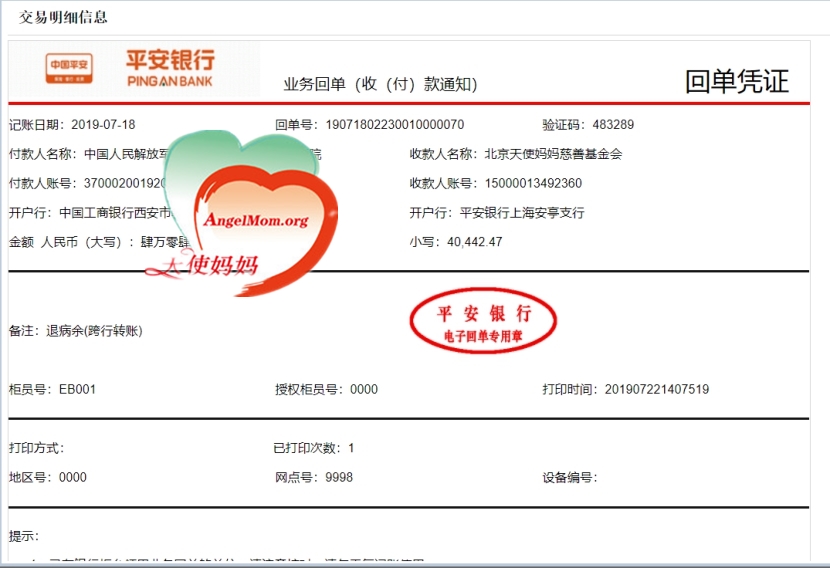Screen dimensions: 830x568
Task: Click the 中国平安 logo badge
Action: point(69,68)
